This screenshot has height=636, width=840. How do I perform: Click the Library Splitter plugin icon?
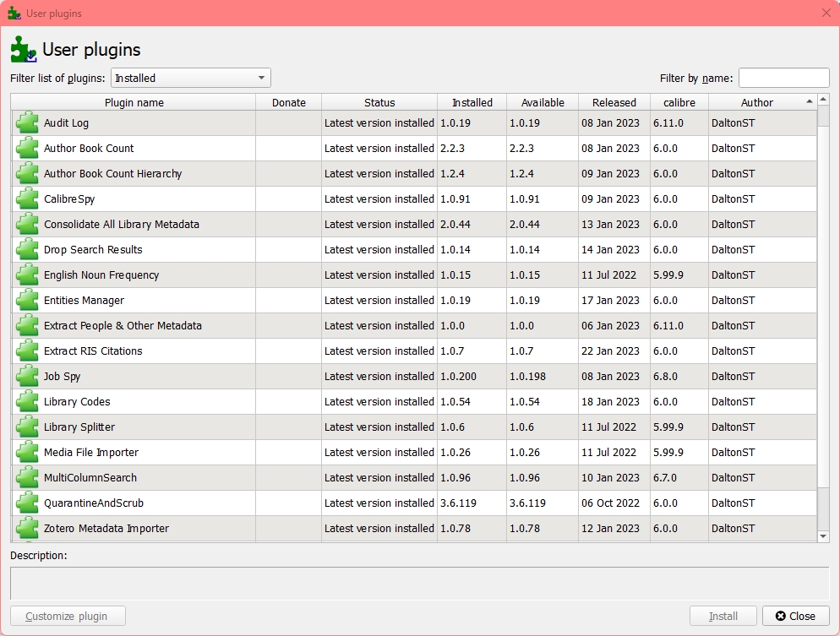pyautogui.click(x=27, y=427)
